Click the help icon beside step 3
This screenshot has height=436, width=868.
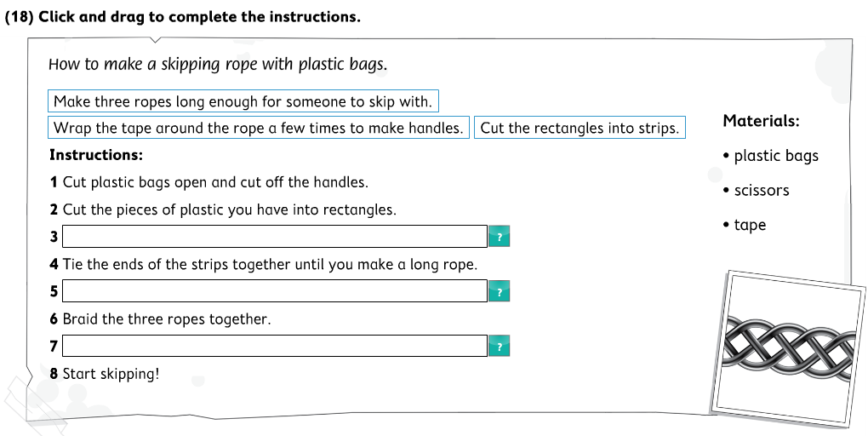click(499, 238)
